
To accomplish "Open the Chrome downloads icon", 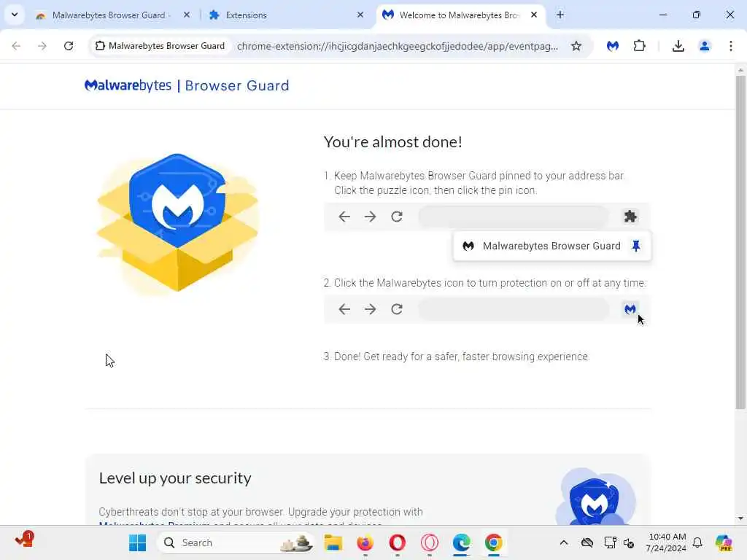I will point(678,46).
